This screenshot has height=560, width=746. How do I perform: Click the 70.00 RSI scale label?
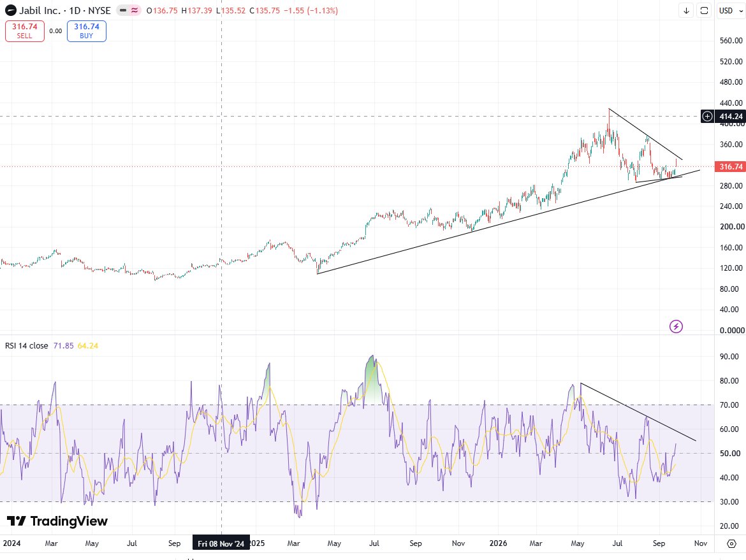point(729,405)
